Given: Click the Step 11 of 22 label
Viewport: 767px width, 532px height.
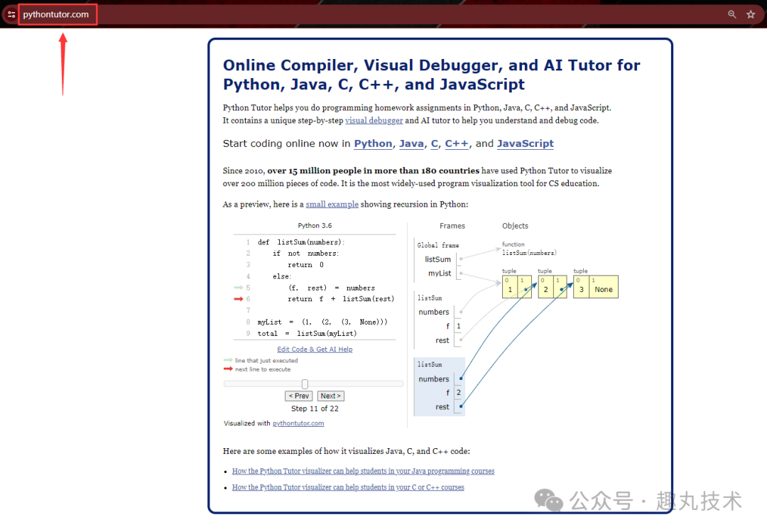Looking at the screenshot, I should click(315, 408).
